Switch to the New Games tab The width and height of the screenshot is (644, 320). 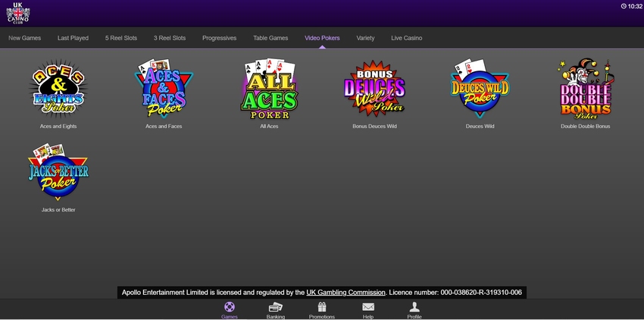pyautogui.click(x=25, y=38)
